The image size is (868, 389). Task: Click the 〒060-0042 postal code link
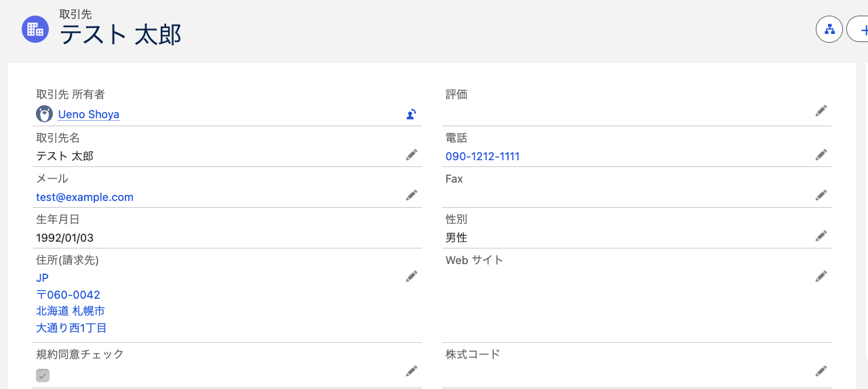68,295
